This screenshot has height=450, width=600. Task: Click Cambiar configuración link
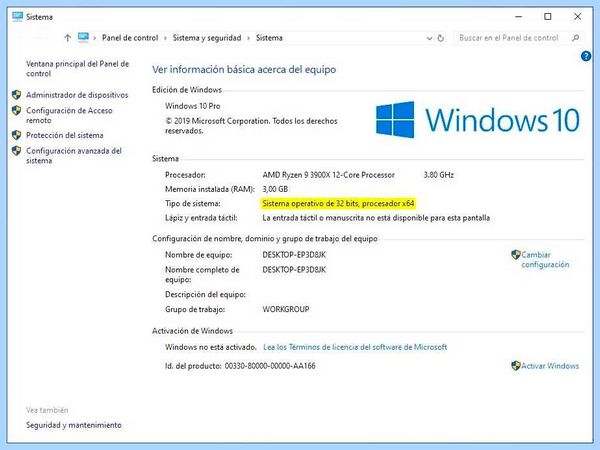pyautogui.click(x=545, y=259)
